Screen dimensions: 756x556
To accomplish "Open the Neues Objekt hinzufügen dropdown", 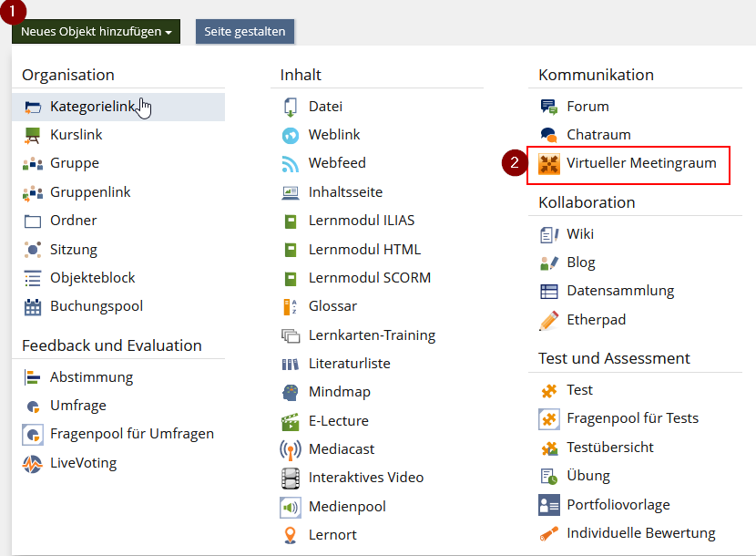I will coord(97,32).
